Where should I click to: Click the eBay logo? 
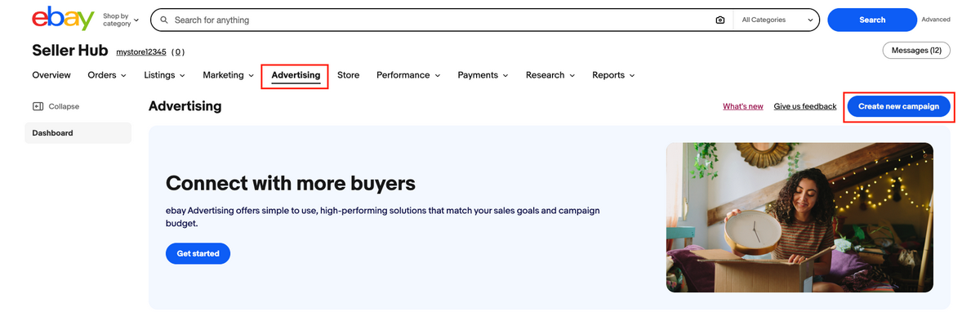[x=63, y=19]
